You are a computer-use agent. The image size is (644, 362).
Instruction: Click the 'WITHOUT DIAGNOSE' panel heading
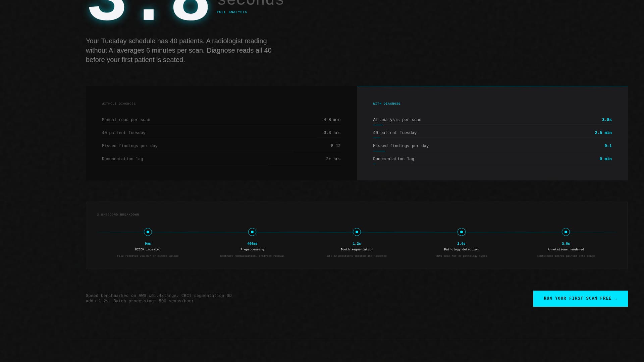(119, 104)
